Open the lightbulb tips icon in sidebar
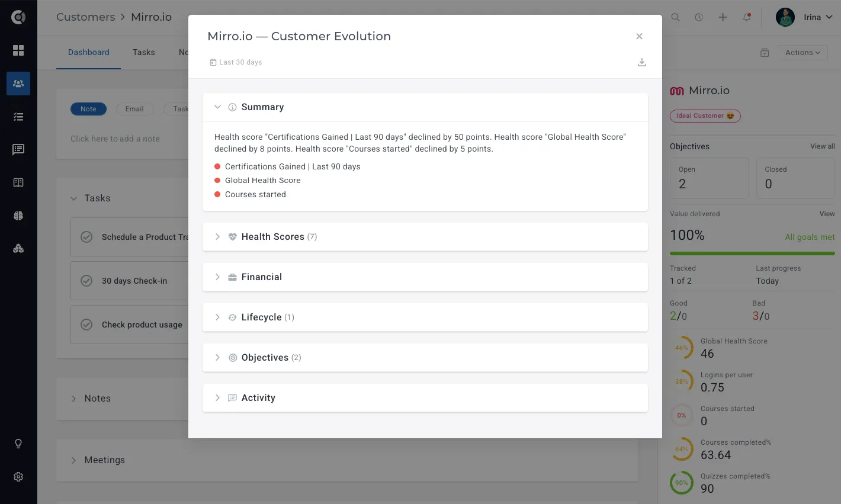Screen dimensions: 841x504 pyautogui.click(x=18, y=444)
